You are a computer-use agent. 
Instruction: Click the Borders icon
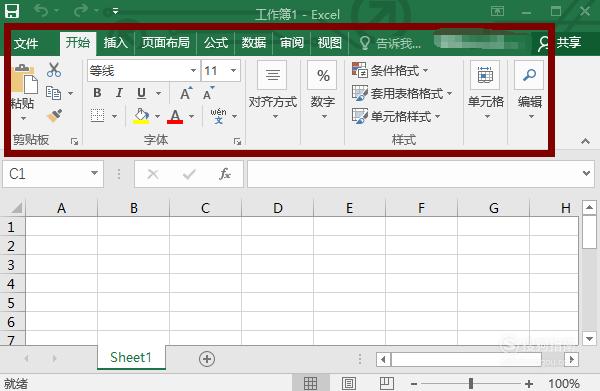[97, 116]
